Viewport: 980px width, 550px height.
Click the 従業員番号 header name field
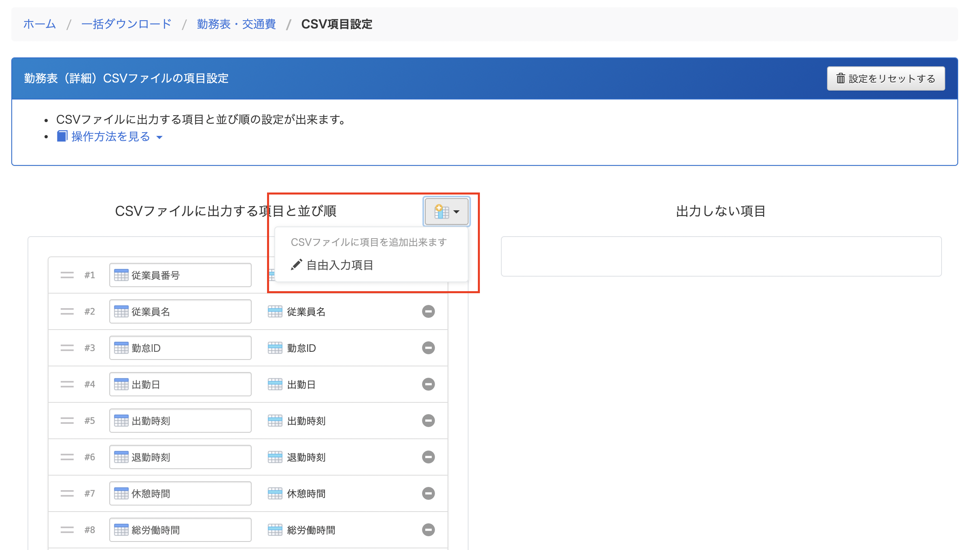point(180,275)
